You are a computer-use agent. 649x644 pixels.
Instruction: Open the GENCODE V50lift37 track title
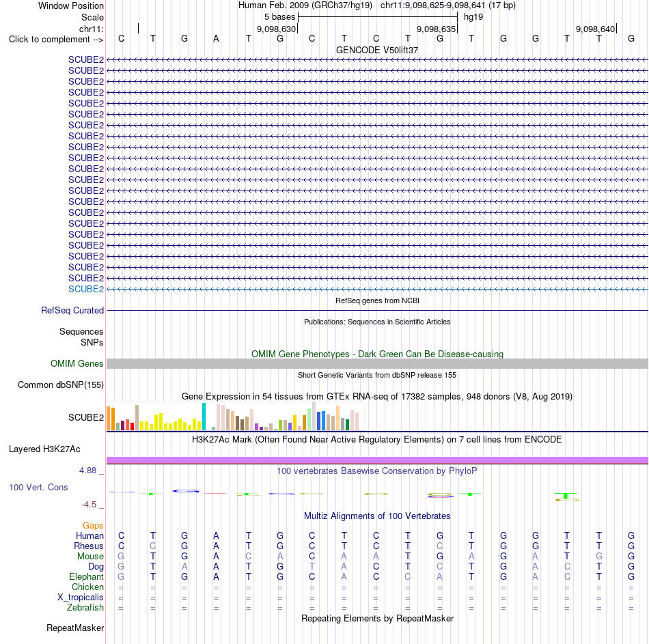click(376, 50)
